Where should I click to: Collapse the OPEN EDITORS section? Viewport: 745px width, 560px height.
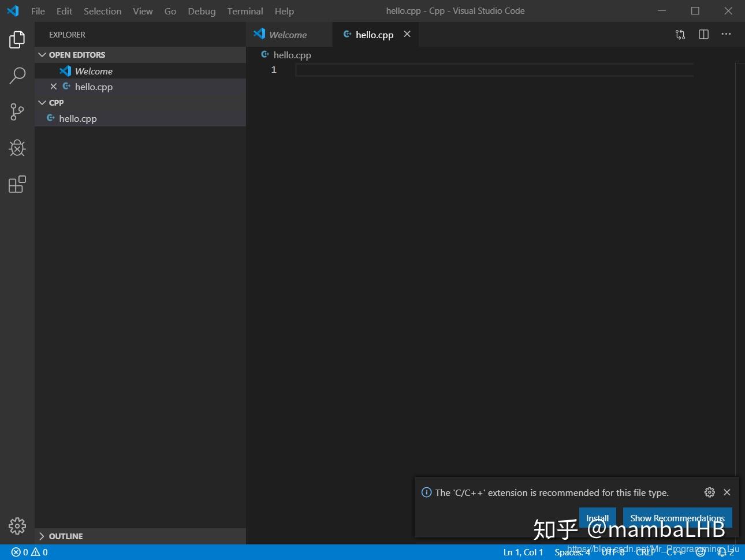pyautogui.click(x=42, y=54)
